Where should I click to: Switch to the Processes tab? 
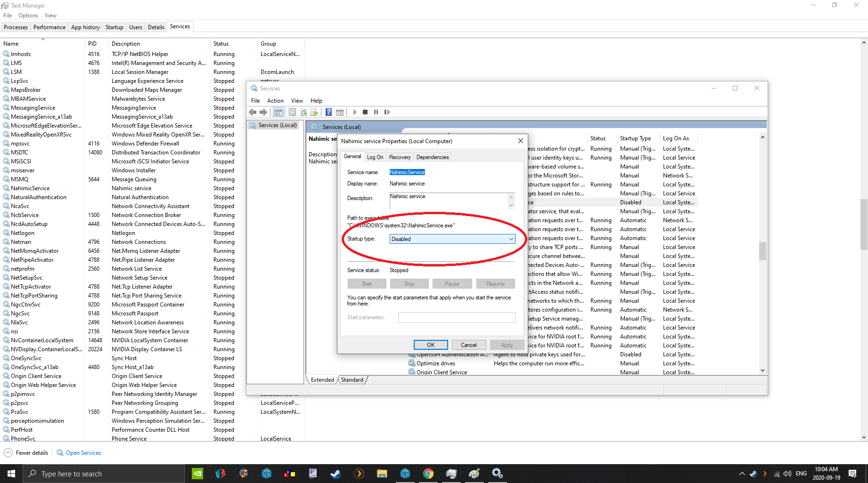[x=16, y=27]
